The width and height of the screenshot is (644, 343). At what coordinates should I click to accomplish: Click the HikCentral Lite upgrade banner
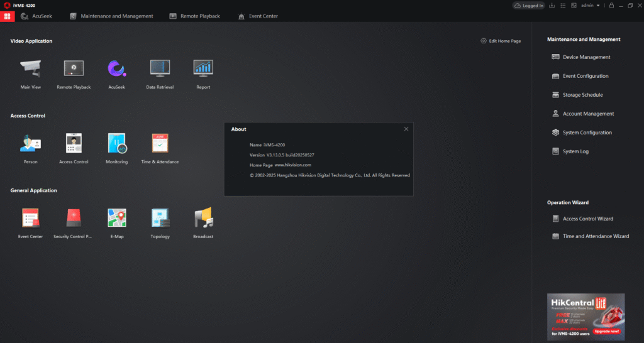(586, 316)
